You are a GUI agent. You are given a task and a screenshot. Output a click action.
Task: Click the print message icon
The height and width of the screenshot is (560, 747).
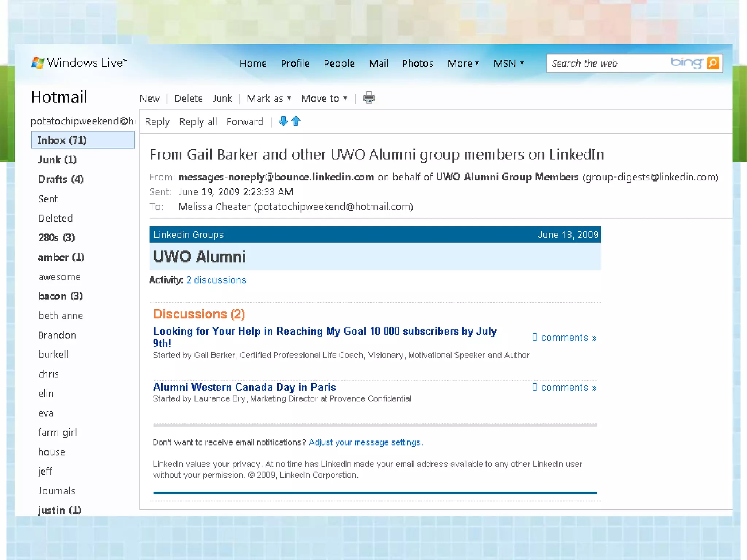[x=369, y=98]
